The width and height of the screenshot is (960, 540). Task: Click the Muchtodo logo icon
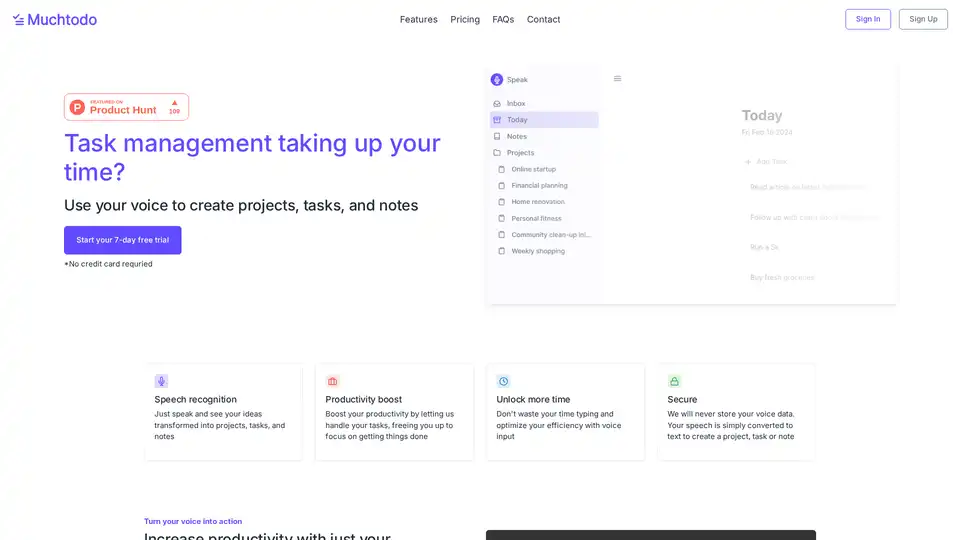18,19
